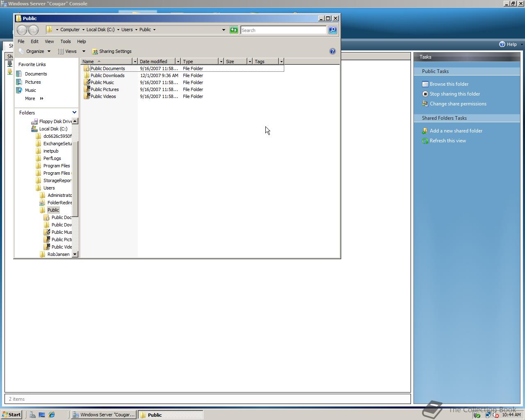Click the Search magnifier button
Screen dimensions: 525x420
tap(333, 30)
